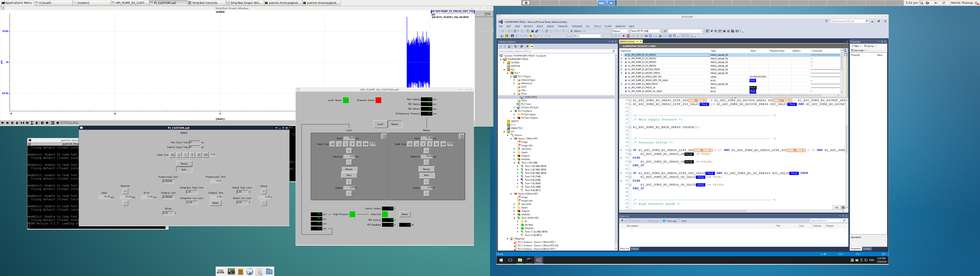The image size is (980, 276).
Task: Click Reset button under Integral Term
Action: click(x=216, y=203)
